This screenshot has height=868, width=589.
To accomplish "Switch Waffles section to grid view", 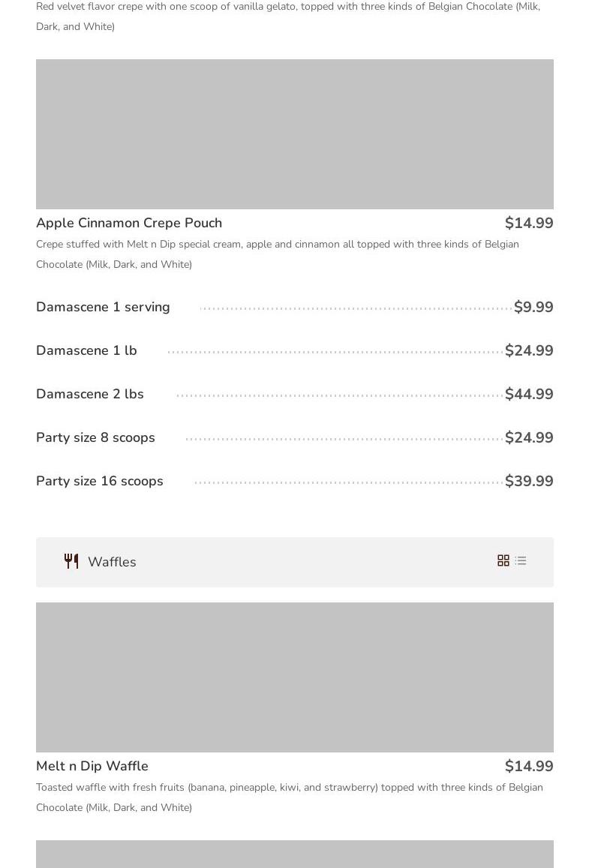I will click(503, 561).
